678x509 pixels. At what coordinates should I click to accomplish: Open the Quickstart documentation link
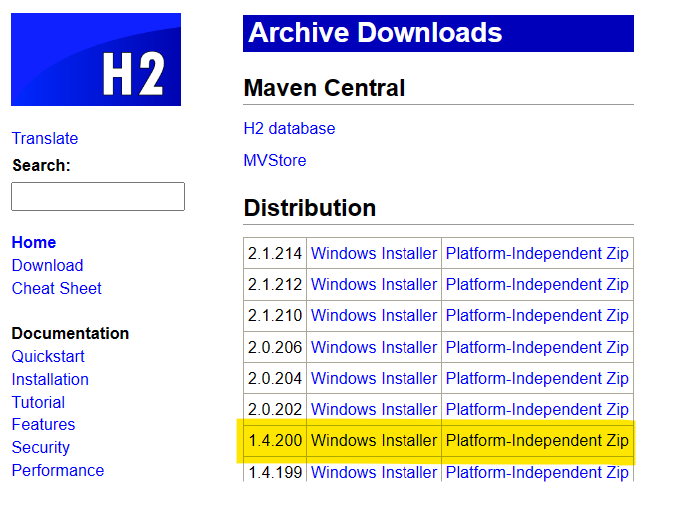click(48, 356)
